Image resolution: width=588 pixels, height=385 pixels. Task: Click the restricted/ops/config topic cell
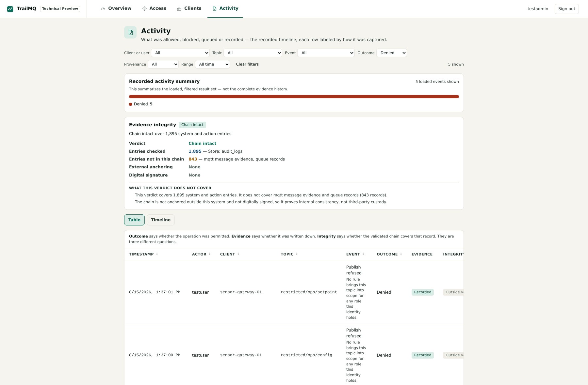coord(306,355)
